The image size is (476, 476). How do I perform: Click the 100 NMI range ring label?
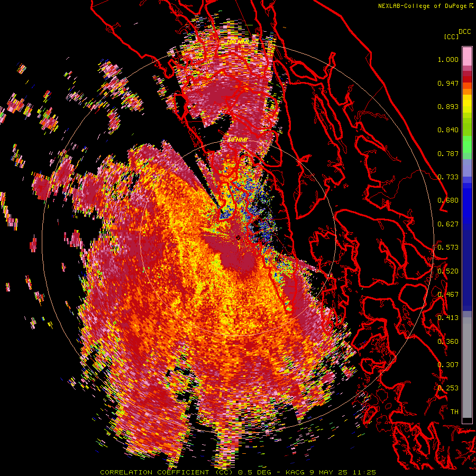(237, 42)
